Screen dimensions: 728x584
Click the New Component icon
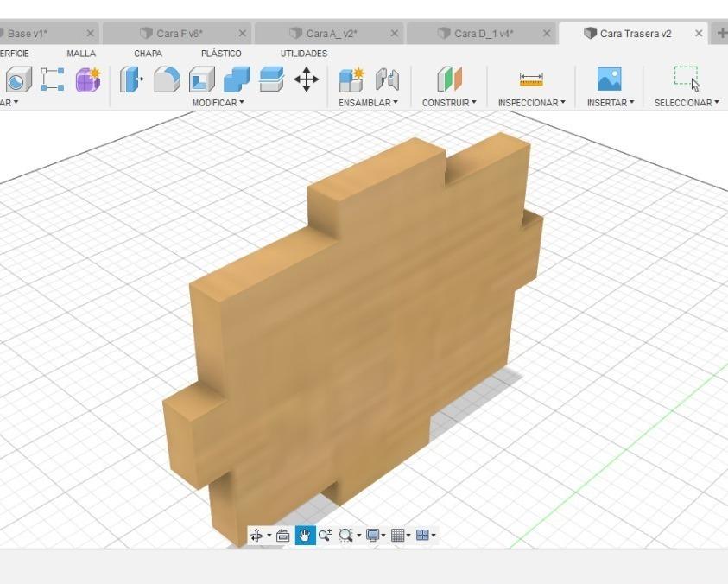tap(351, 79)
